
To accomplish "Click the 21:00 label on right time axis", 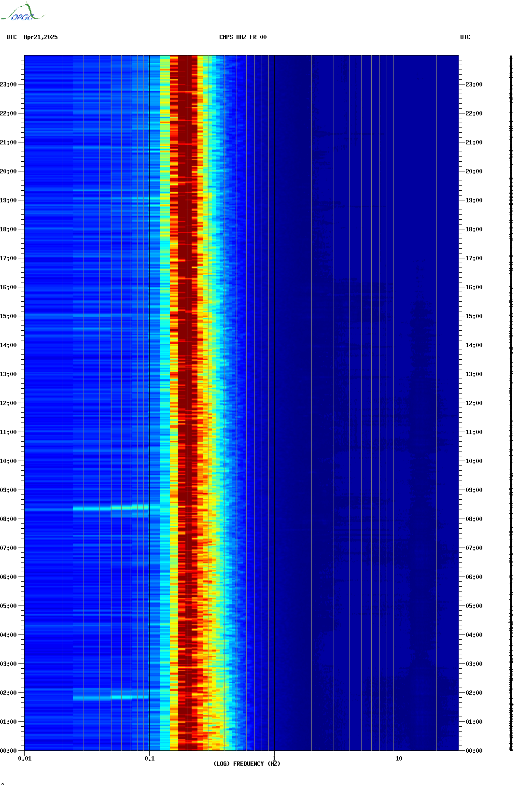I will (x=474, y=142).
